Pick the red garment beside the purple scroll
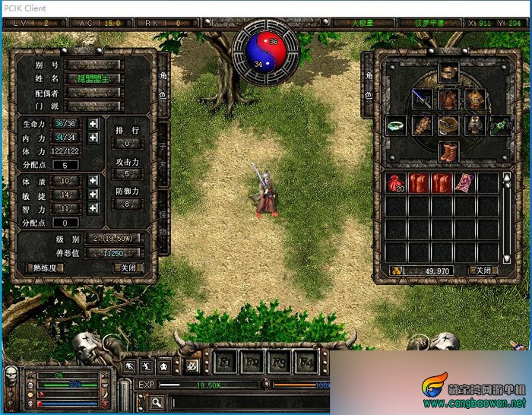532x415 pixels. click(442, 183)
